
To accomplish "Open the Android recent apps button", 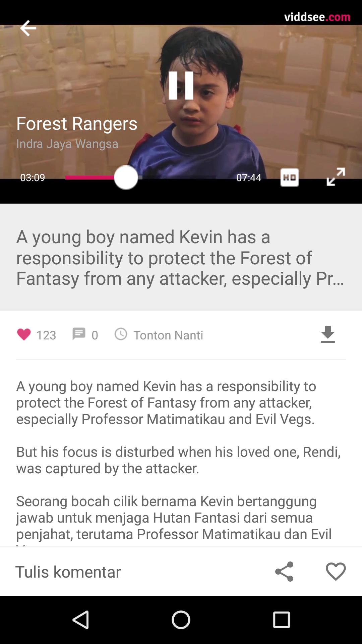I will [x=281, y=620].
